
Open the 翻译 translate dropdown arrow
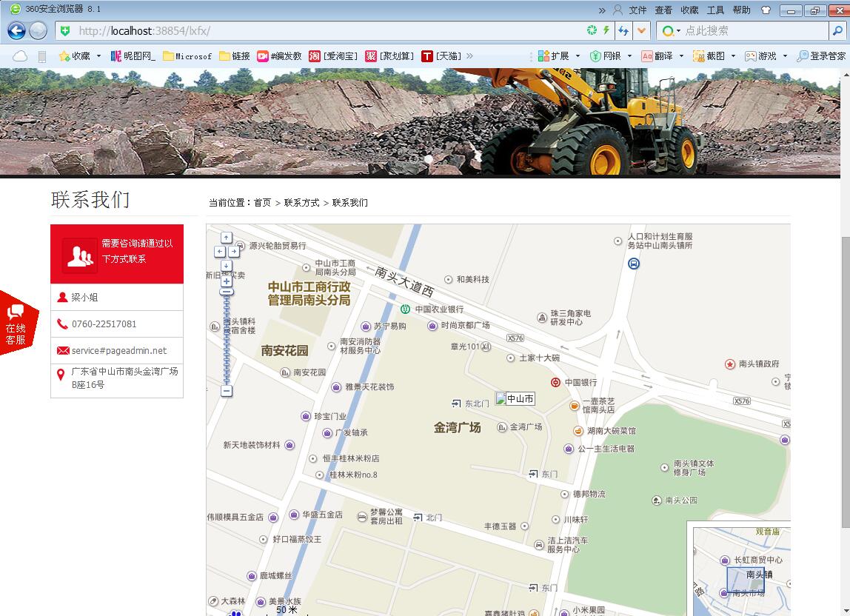pos(681,56)
